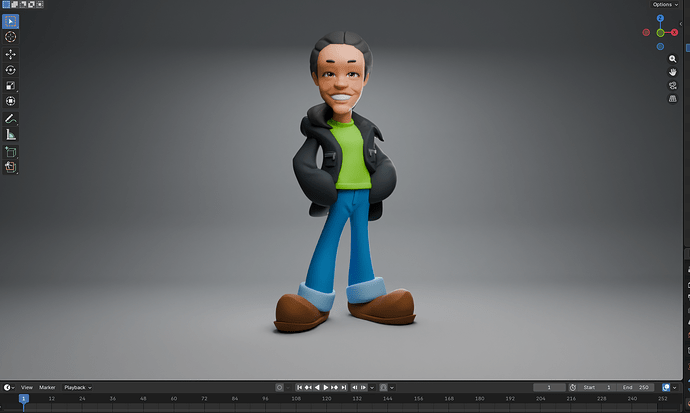Play the animation forward
Screen dimensions: 690x413
coord(326,387)
